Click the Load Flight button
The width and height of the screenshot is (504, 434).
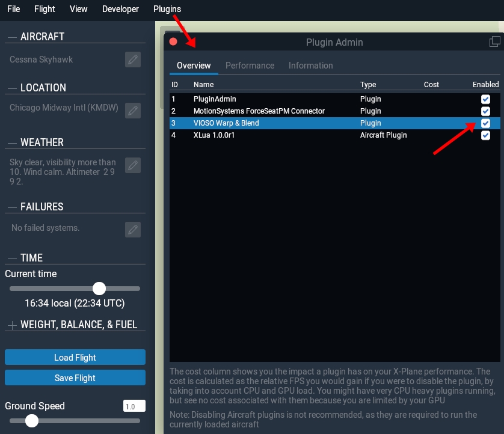(x=75, y=357)
